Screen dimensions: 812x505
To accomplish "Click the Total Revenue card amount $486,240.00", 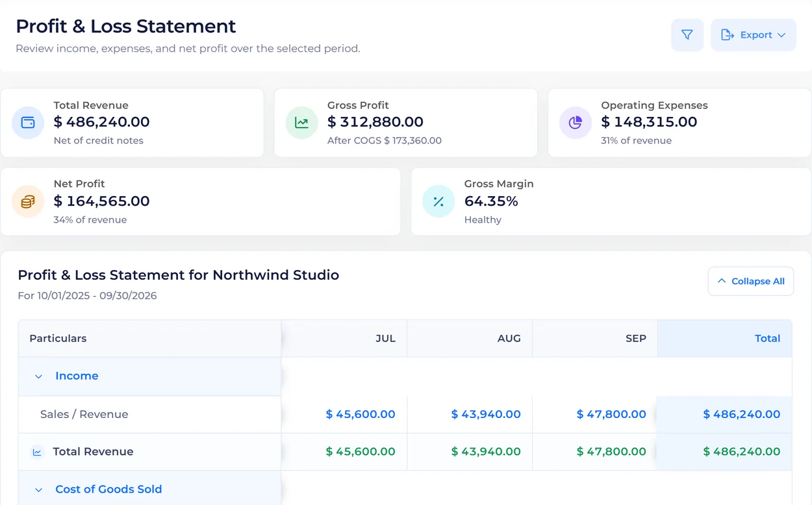I will [102, 122].
